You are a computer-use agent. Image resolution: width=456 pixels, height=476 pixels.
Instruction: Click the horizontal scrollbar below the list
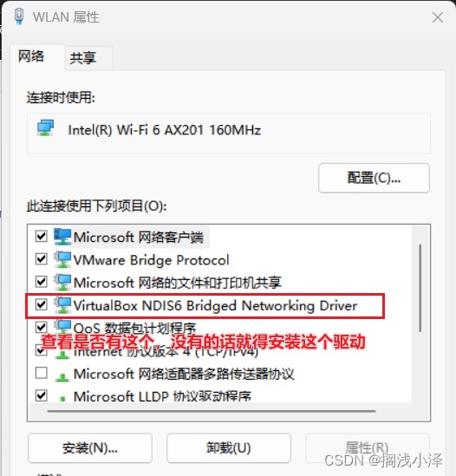(212, 411)
